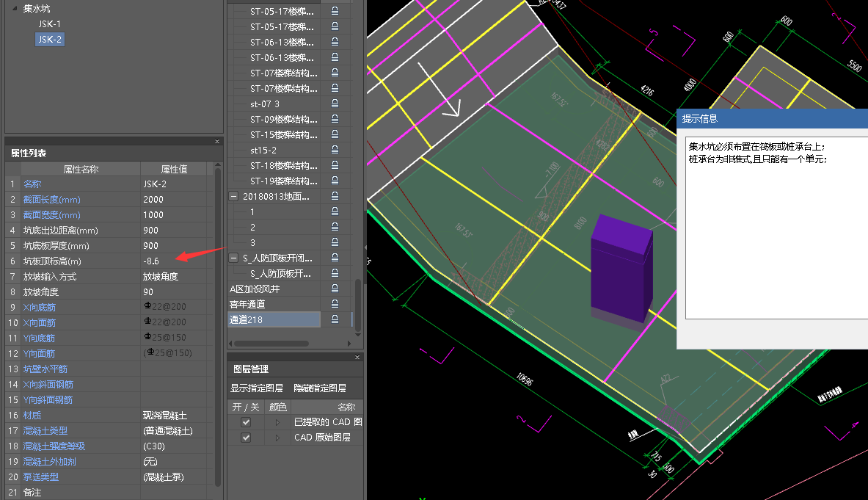
Task: Toggle lock icon on 通道218 row
Action: [335, 319]
